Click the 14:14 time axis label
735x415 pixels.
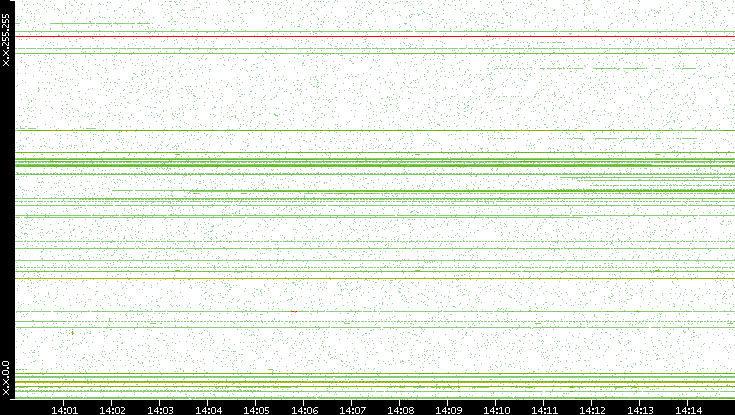[688, 410]
